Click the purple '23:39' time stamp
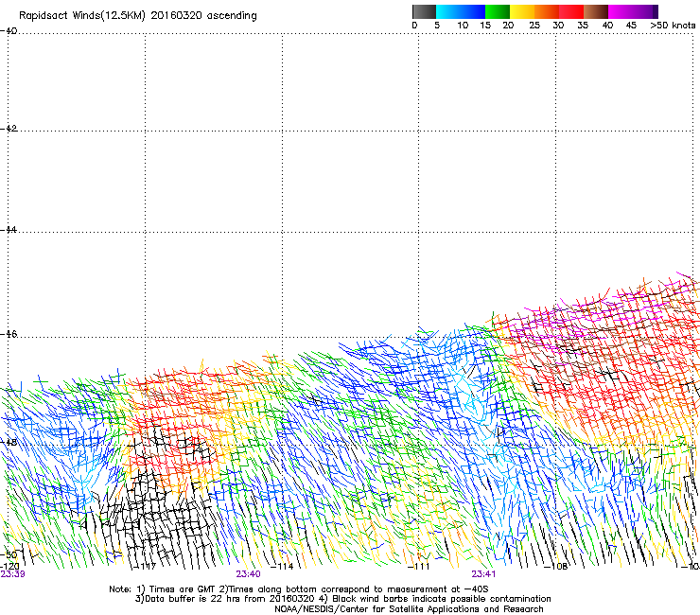The width and height of the screenshot is (700, 615). tap(12, 574)
